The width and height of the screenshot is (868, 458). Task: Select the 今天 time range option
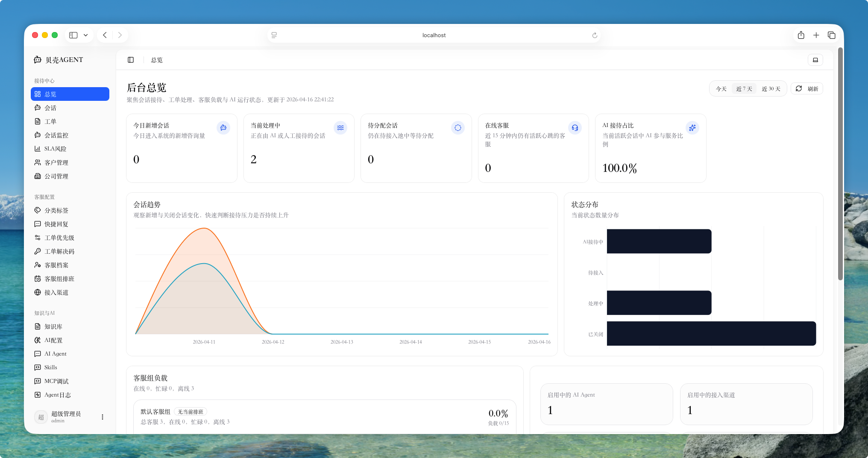point(721,89)
